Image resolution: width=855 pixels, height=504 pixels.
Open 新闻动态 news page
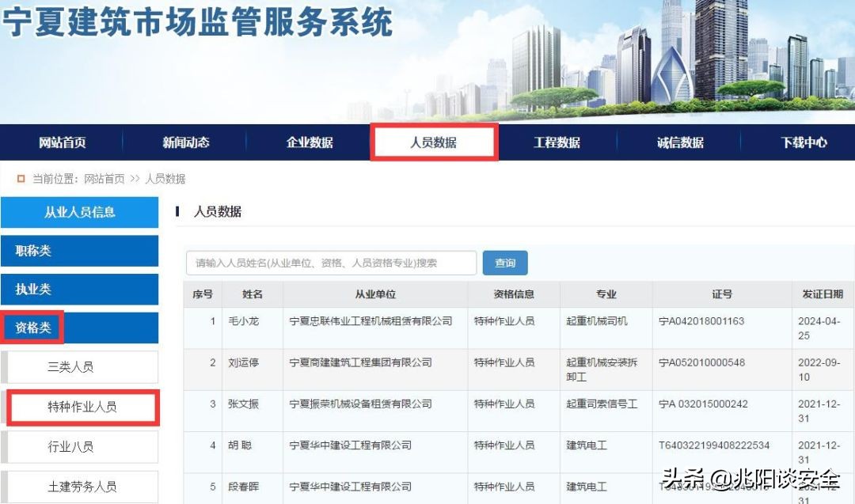coord(187,142)
